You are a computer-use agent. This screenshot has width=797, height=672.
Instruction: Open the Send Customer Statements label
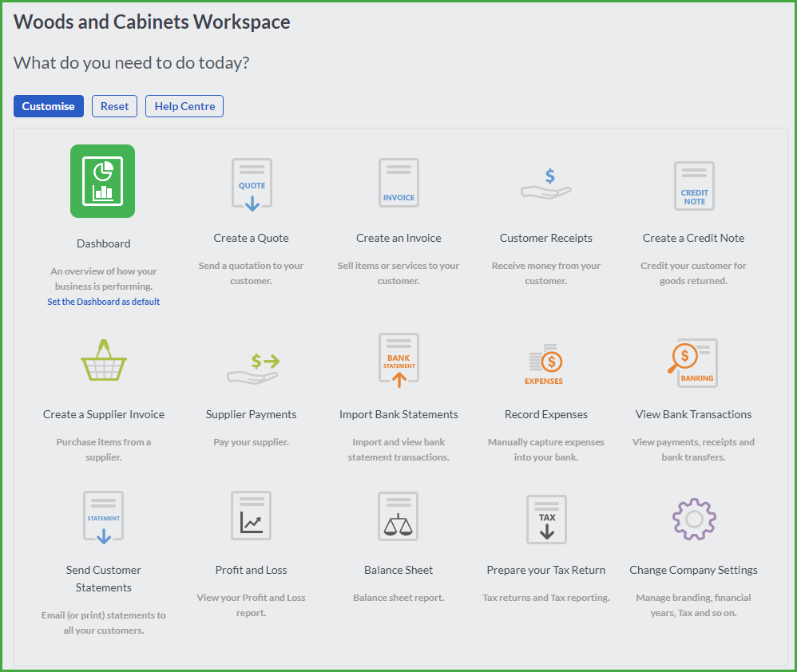104,579
